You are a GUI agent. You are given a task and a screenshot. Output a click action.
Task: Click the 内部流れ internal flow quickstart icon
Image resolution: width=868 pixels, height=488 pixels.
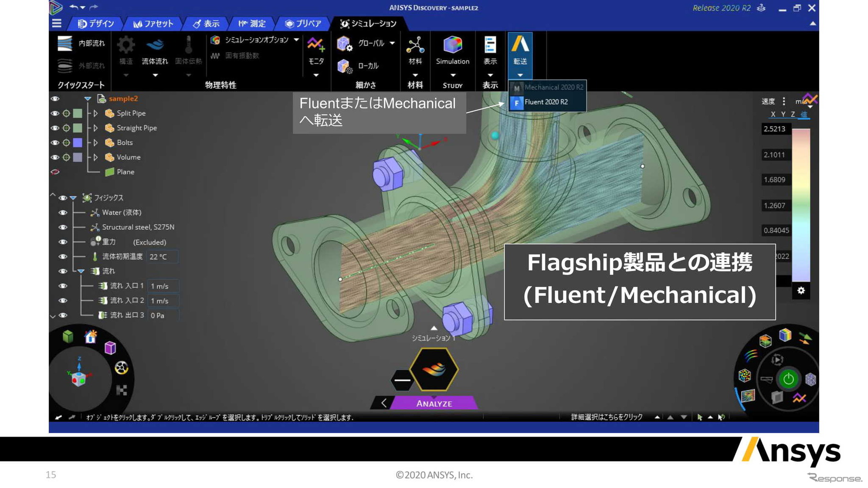tap(65, 44)
